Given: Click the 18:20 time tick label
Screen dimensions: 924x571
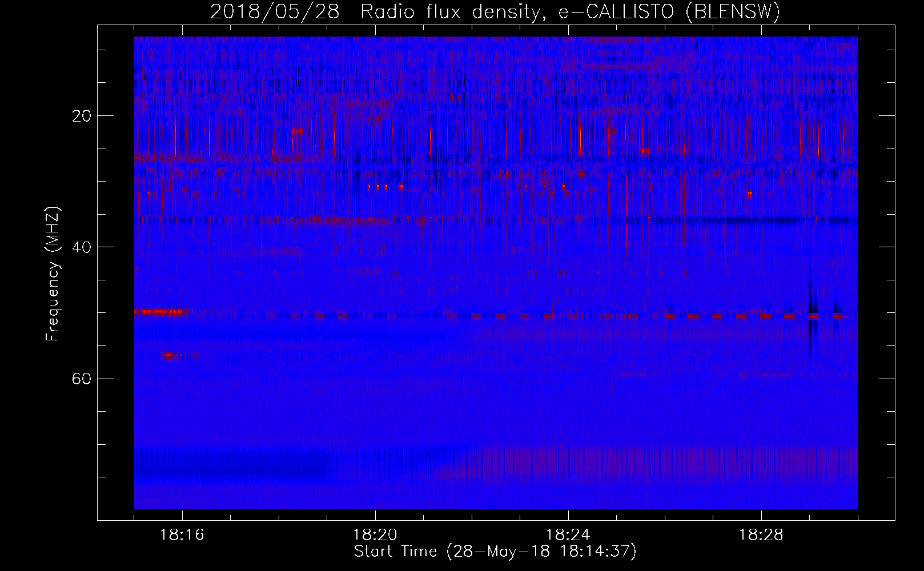Looking at the screenshot, I should (375, 535).
